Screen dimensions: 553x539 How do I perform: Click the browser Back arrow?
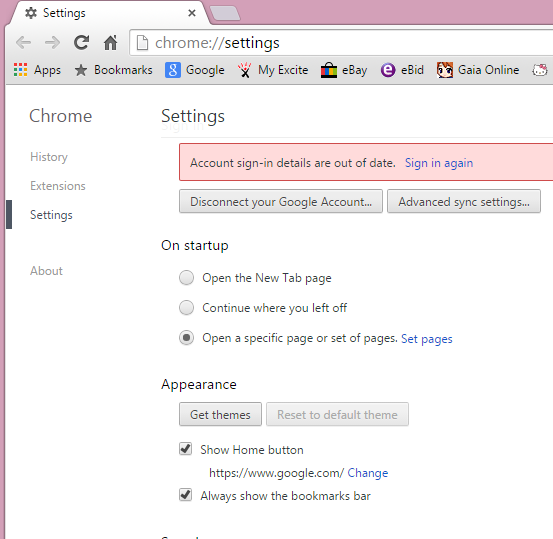pos(24,43)
